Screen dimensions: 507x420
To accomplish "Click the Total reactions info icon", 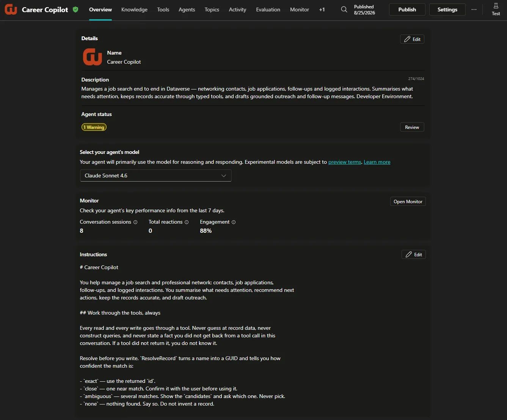I will 187,222.
